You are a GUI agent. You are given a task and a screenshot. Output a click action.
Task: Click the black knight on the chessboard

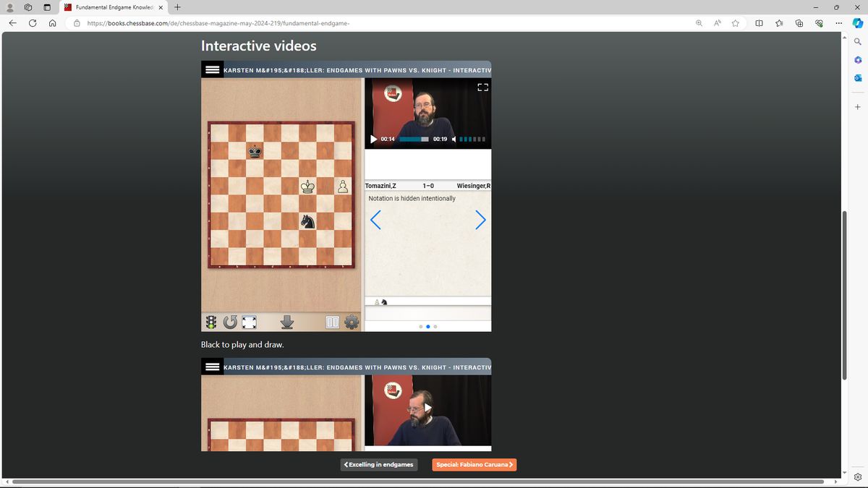(308, 221)
